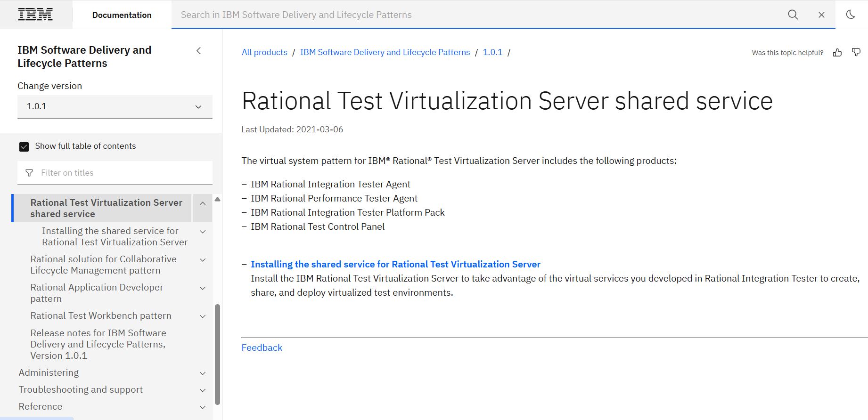Click the sidebar scroll up arrow

pos(217,199)
